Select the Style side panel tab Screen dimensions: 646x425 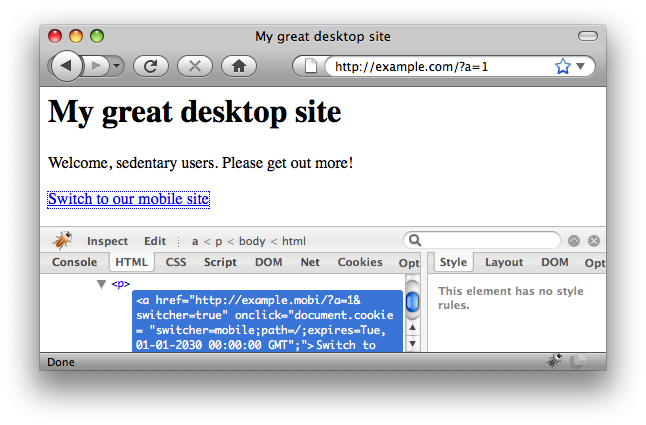tap(453, 262)
